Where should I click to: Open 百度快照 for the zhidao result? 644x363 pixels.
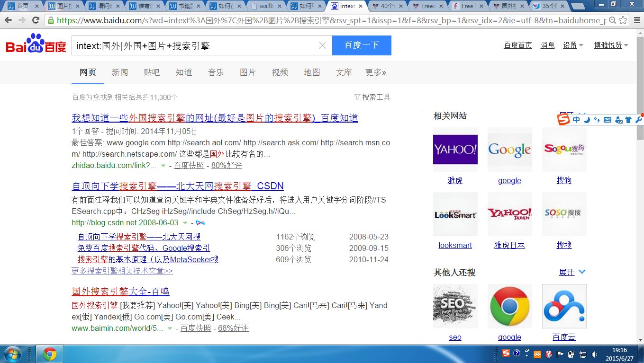189,166
